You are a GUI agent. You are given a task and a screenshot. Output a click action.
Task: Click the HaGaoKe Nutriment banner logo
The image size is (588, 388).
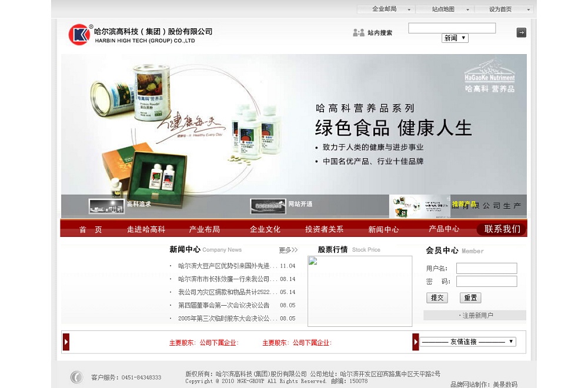tap(490, 75)
